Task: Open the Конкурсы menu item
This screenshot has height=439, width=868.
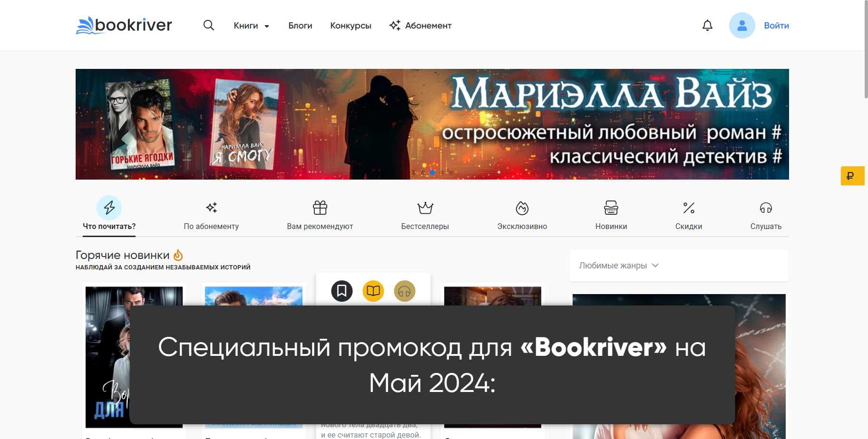Action: 351,26
